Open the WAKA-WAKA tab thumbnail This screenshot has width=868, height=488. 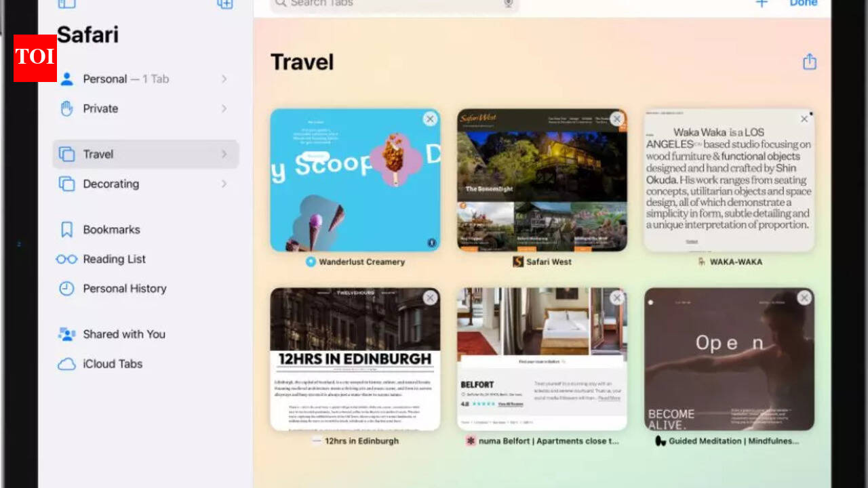[x=729, y=180]
